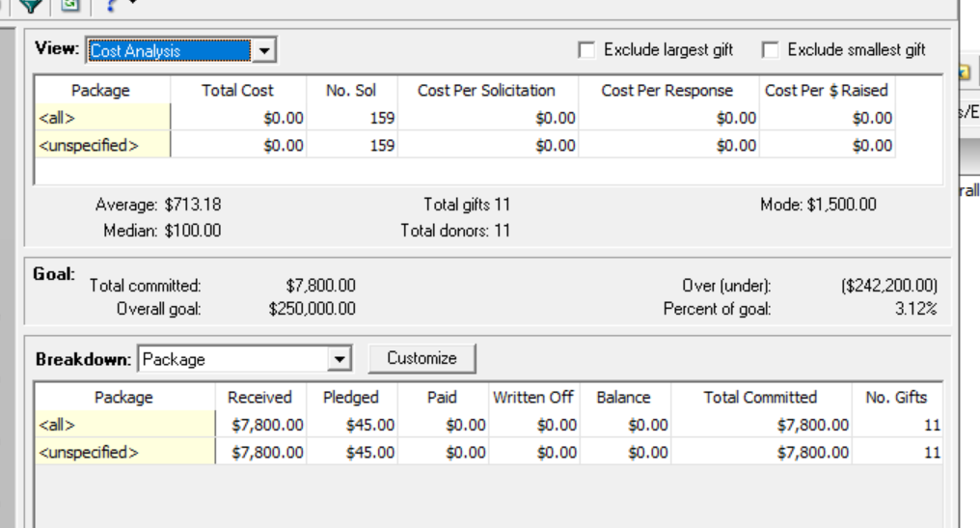Click Package header in cost analysis grid
This screenshot has height=528, width=980.
click(100, 90)
